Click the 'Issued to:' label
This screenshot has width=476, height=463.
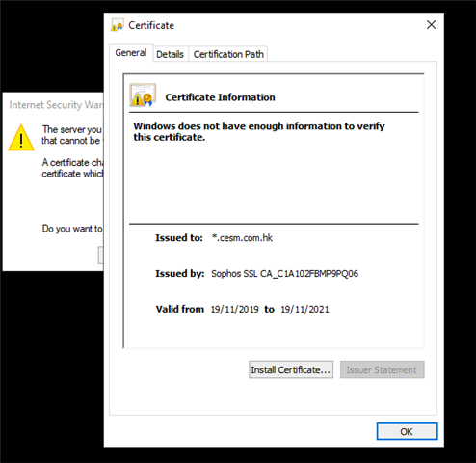tap(179, 238)
